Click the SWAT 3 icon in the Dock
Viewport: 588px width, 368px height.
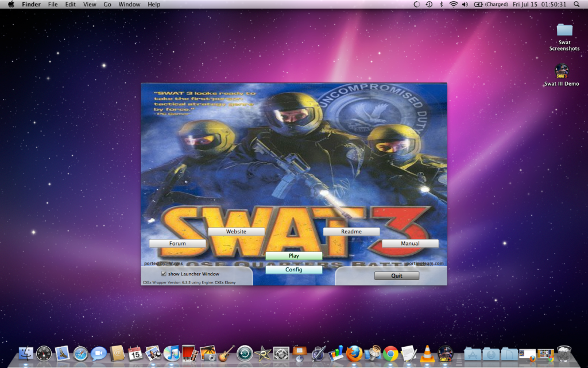(x=446, y=354)
